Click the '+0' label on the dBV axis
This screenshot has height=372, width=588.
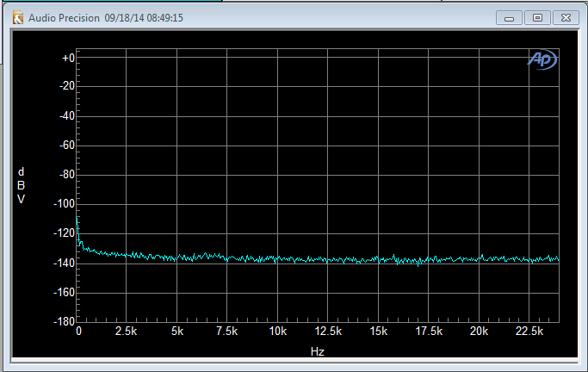[68, 59]
